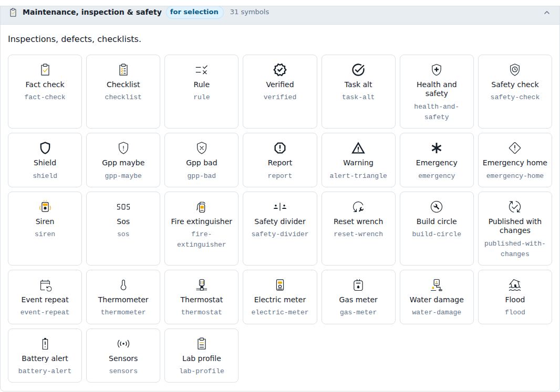
Task: Click the Sensors signal icon
Action: tap(123, 344)
